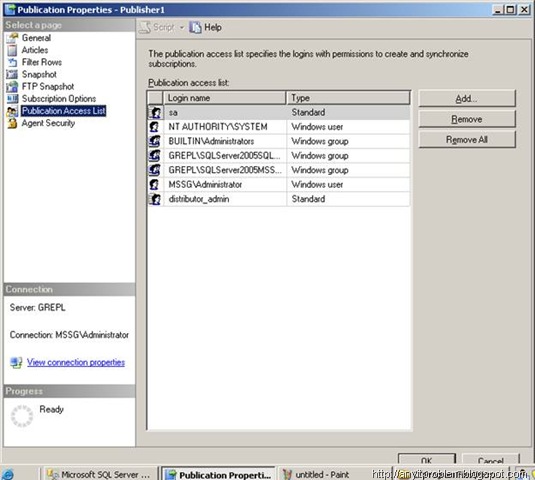Image resolution: width=535 pixels, height=480 pixels.
Task: Click the BUILTIN\Administrators group icon
Action: coord(155,141)
